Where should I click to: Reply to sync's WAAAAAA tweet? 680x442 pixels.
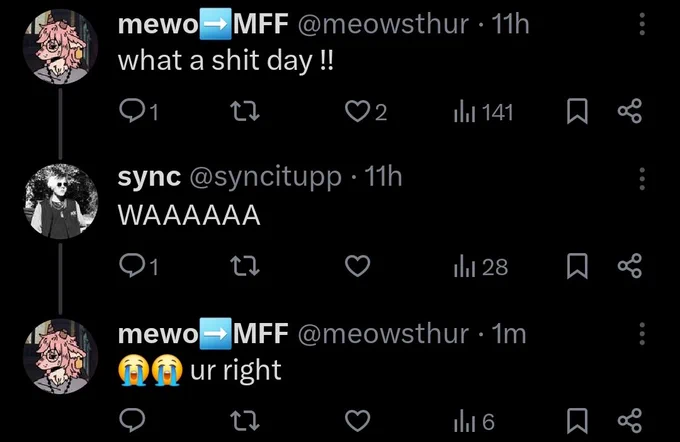138,266
